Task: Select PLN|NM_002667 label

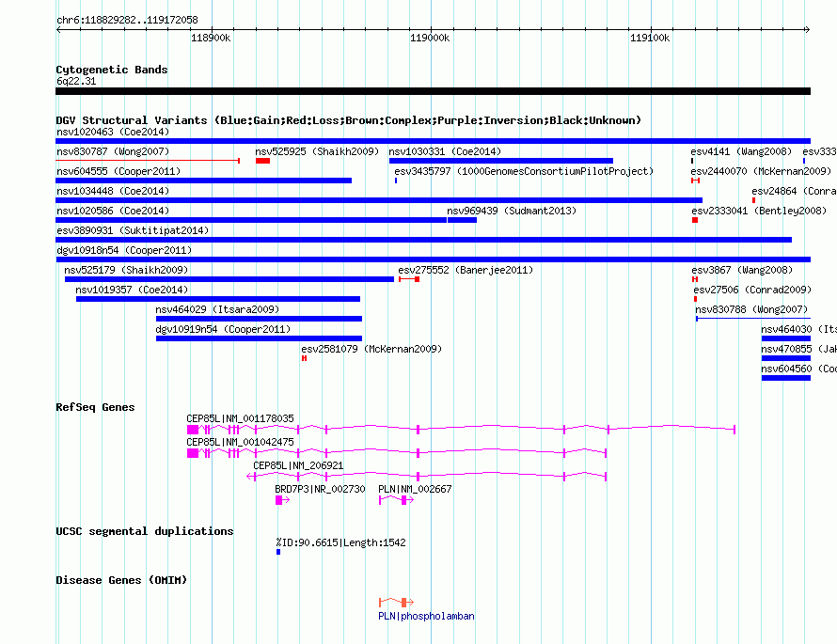Action: point(414,489)
